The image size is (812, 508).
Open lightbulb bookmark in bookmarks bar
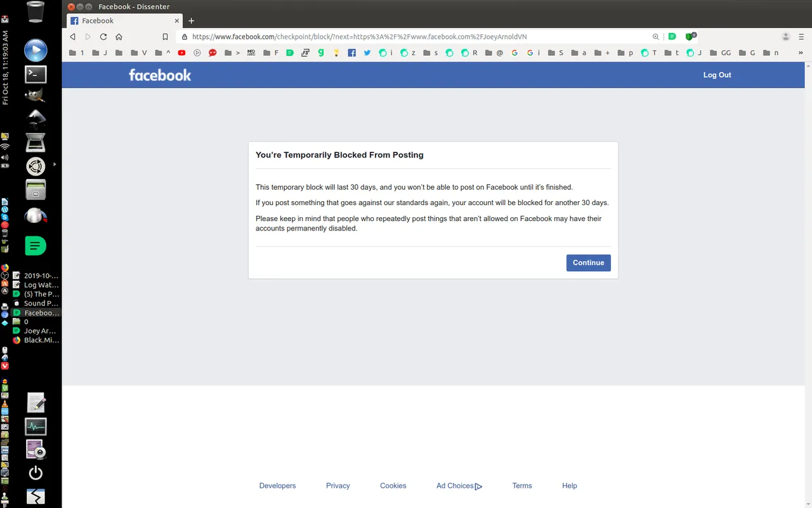coord(337,53)
